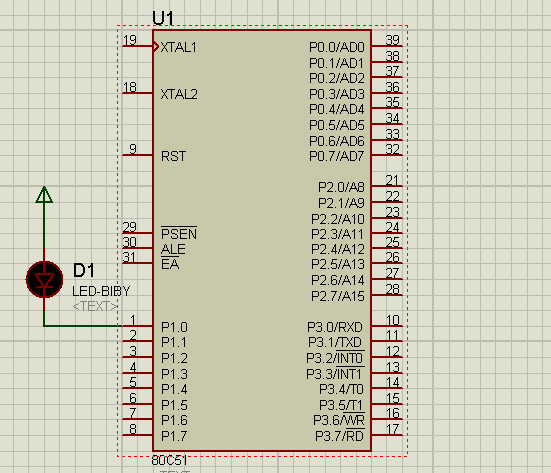Image resolution: width=551 pixels, height=473 pixels.
Task: Select the P3.5/T1 pin label
Action: coord(341,405)
